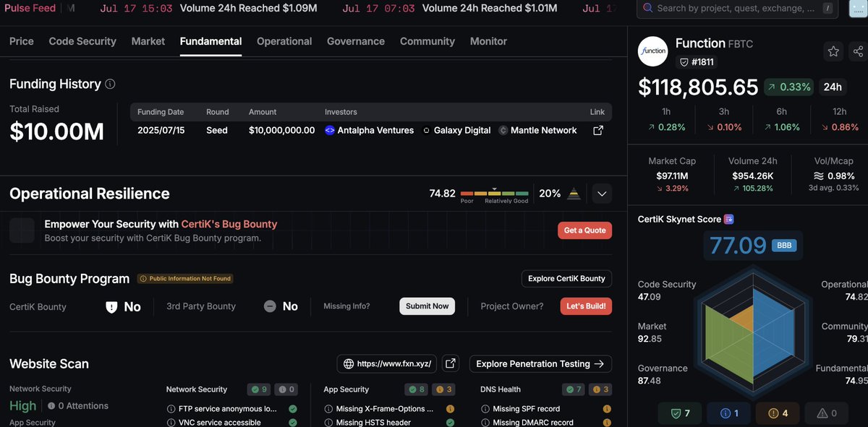
Task: Open the Seed round external link icon
Action: [598, 131]
